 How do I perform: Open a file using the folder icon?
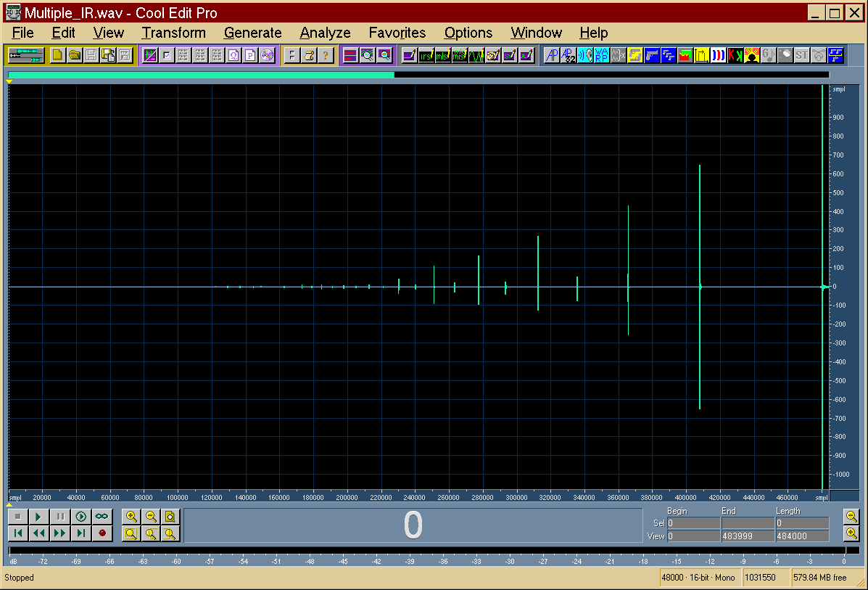(74, 55)
